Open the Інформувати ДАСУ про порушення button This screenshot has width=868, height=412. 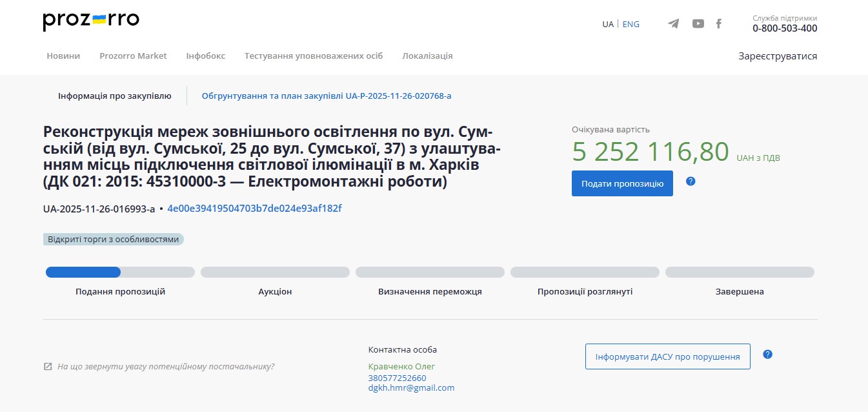[667, 356]
